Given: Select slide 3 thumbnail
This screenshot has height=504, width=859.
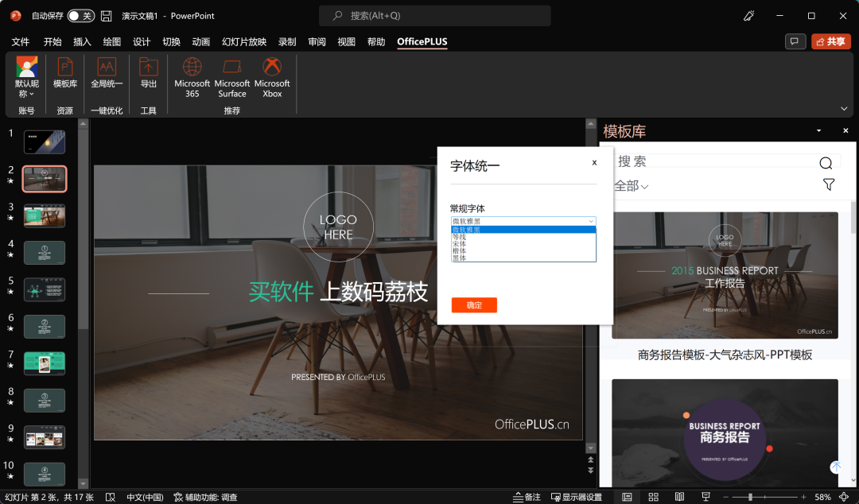Looking at the screenshot, I should pos(45,216).
